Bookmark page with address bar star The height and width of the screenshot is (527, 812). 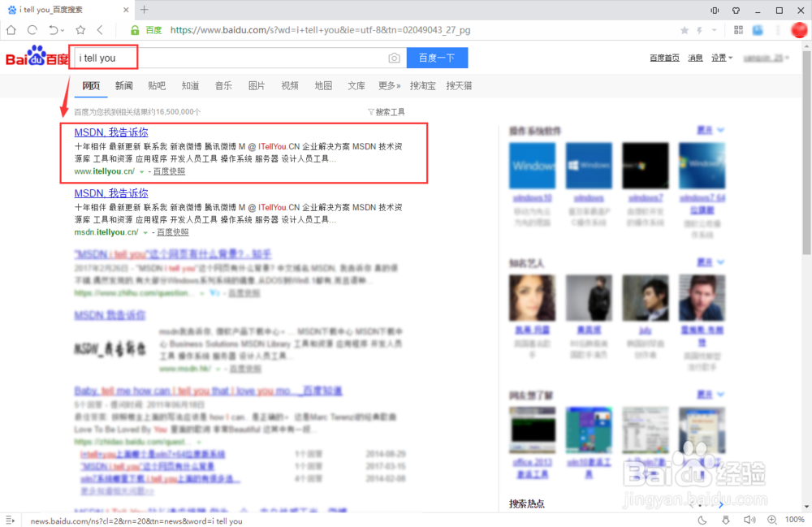tap(685, 30)
